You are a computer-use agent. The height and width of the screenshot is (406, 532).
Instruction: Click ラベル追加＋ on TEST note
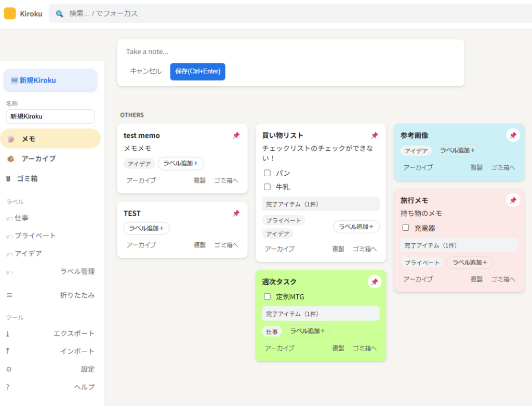pos(147,228)
